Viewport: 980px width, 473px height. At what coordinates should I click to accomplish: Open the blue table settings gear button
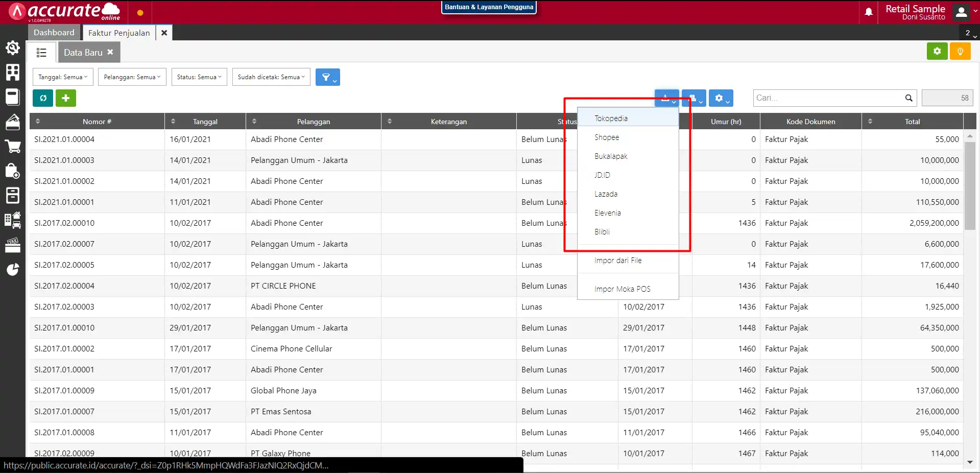point(721,98)
